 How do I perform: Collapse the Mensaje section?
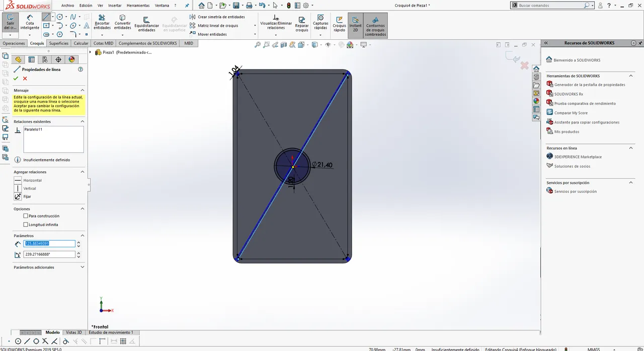pos(83,90)
